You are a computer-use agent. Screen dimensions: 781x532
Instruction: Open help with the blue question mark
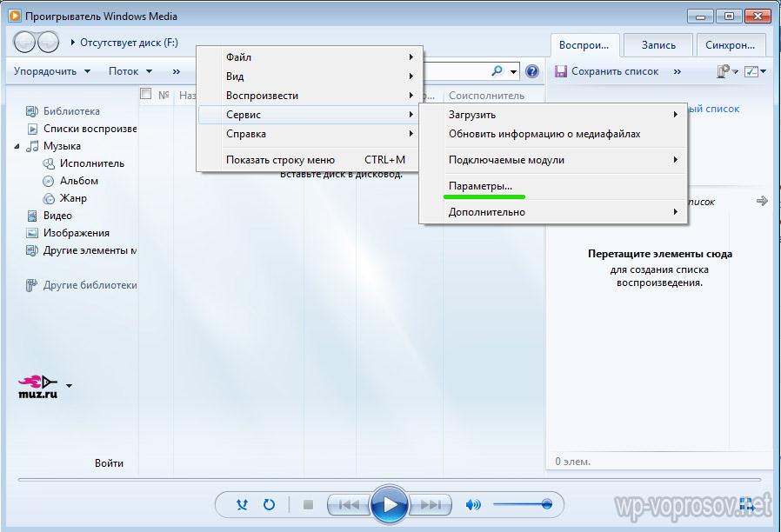pos(532,71)
